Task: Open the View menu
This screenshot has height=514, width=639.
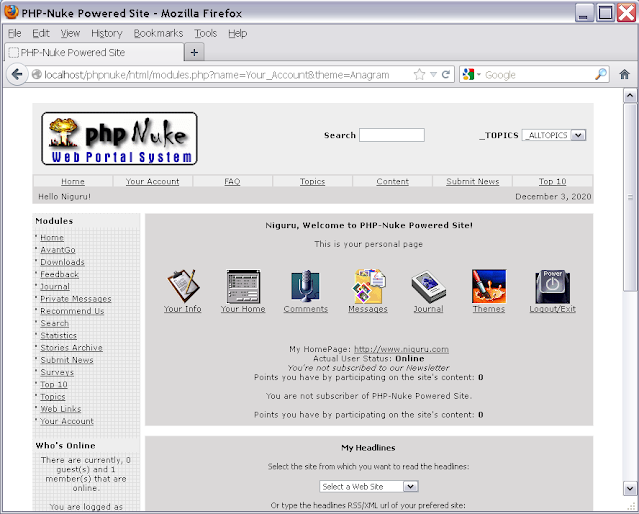Action: coord(70,33)
